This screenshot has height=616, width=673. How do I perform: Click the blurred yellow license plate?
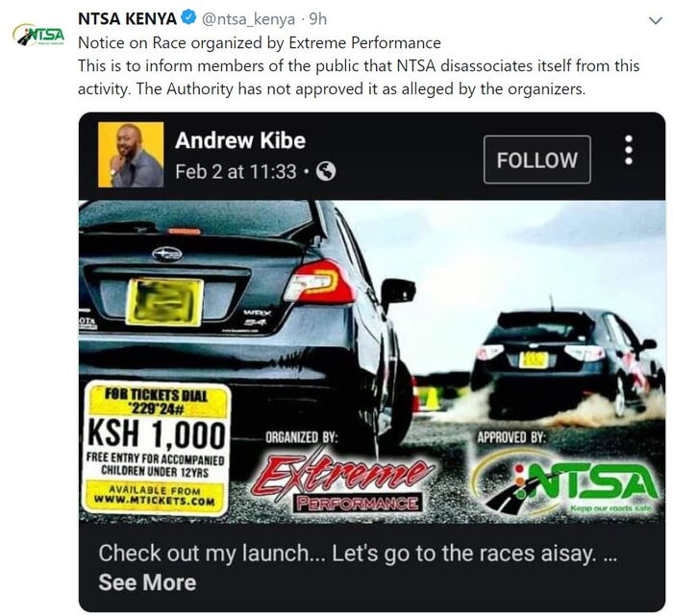pyautogui.click(x=164, y=302)
